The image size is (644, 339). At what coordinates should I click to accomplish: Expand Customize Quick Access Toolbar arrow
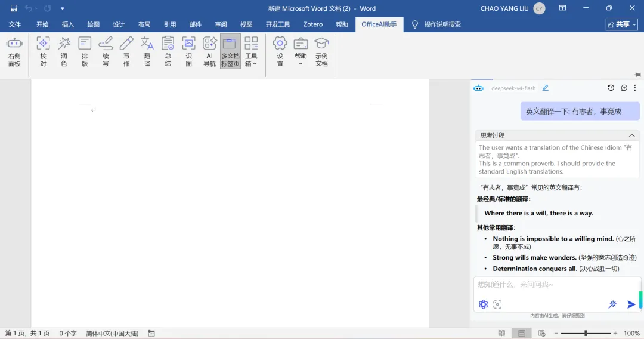pos(63,8)
